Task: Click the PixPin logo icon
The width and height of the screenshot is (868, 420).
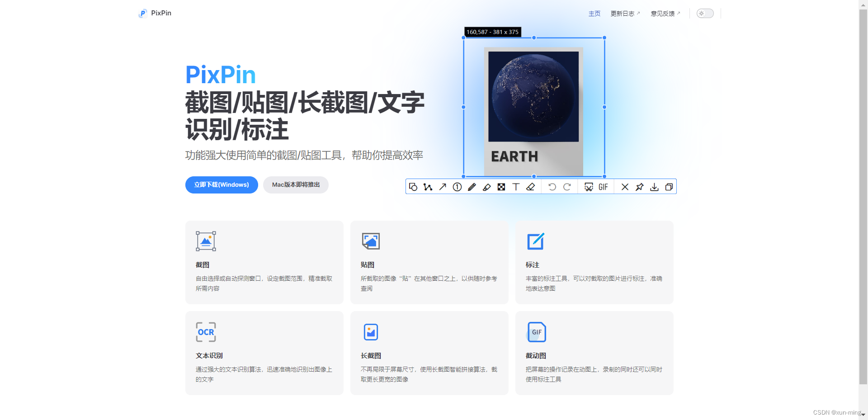Action: coord(143,13)
